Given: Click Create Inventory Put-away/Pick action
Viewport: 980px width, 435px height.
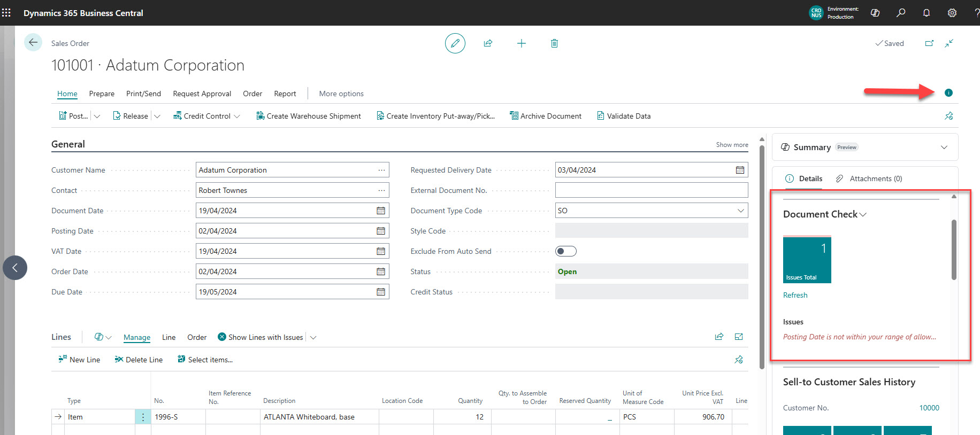Looking at the screenshot, I should tap(435, 116).
